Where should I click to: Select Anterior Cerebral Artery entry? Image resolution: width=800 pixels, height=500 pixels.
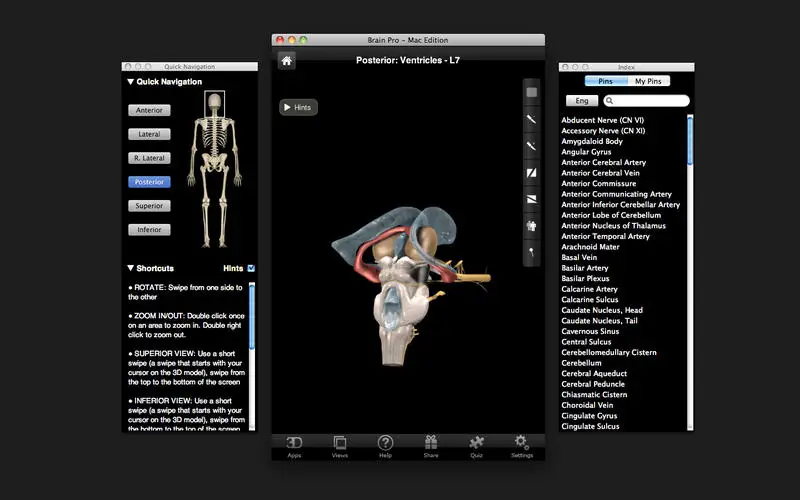[604, 162]
